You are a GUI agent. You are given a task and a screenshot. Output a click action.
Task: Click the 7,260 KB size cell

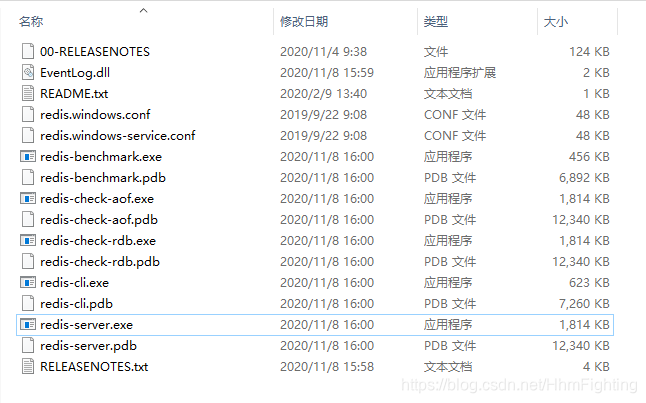click(x=584, y=304)
